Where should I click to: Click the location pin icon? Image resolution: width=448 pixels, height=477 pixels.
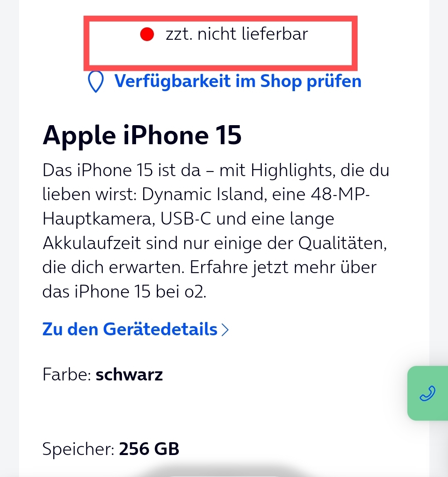96,82
